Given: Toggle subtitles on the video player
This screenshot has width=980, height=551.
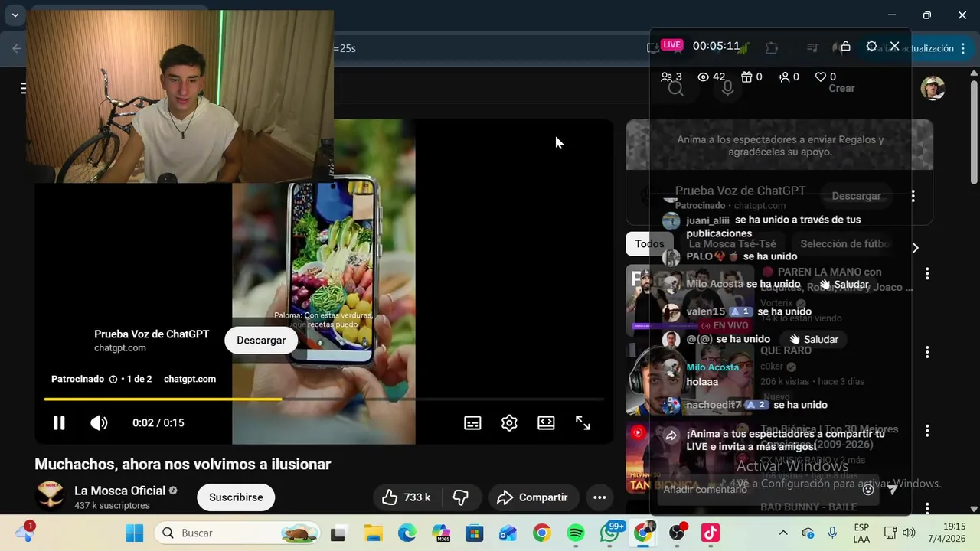Looking at the screenshot, I should click(472, 422).
